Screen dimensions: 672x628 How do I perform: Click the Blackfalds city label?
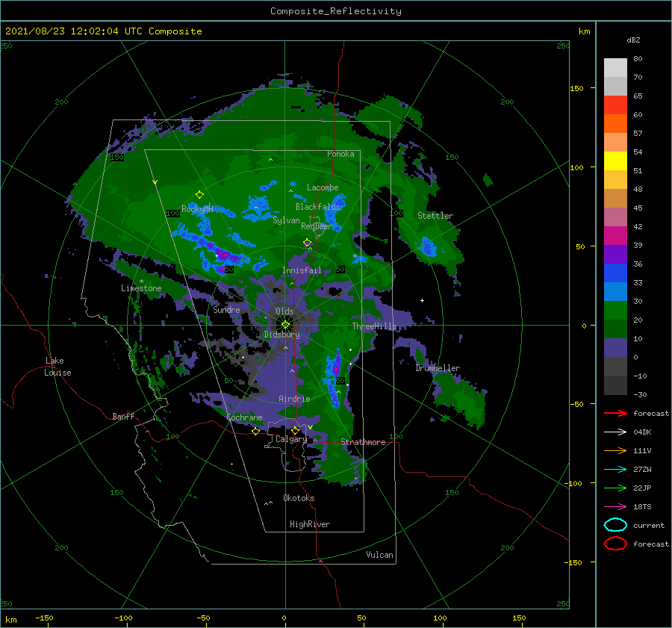pos(317,207)
